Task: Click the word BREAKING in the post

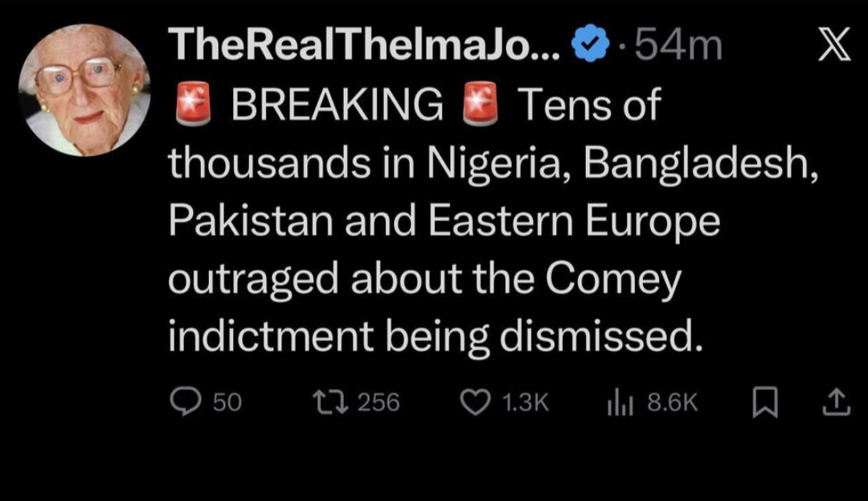Action: click(336, 105)
